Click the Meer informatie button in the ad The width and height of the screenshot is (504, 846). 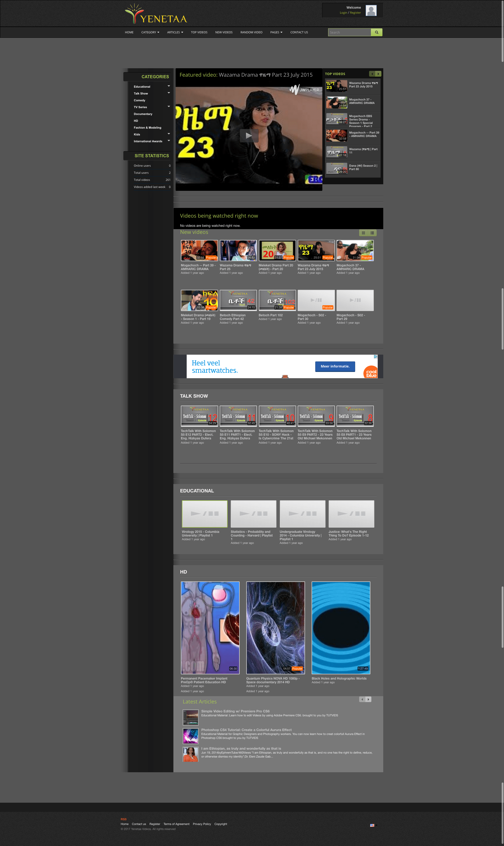[335, 366]
